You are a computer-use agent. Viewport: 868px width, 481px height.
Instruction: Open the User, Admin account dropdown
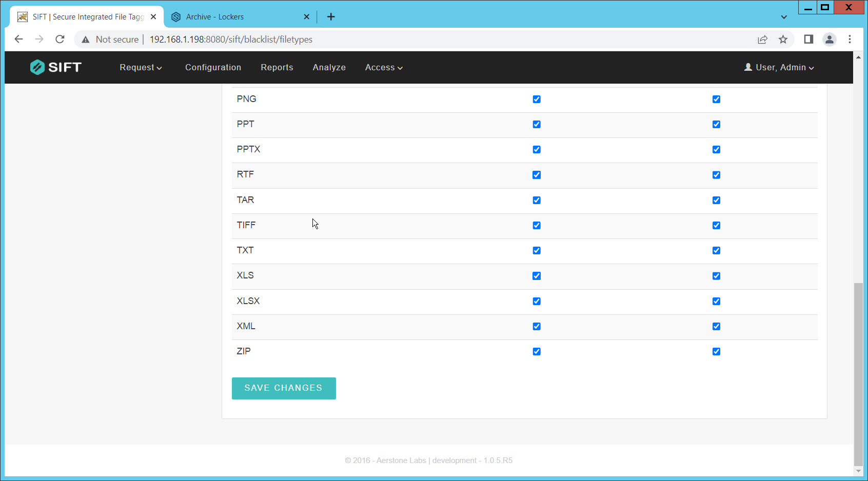pos(779,68)
